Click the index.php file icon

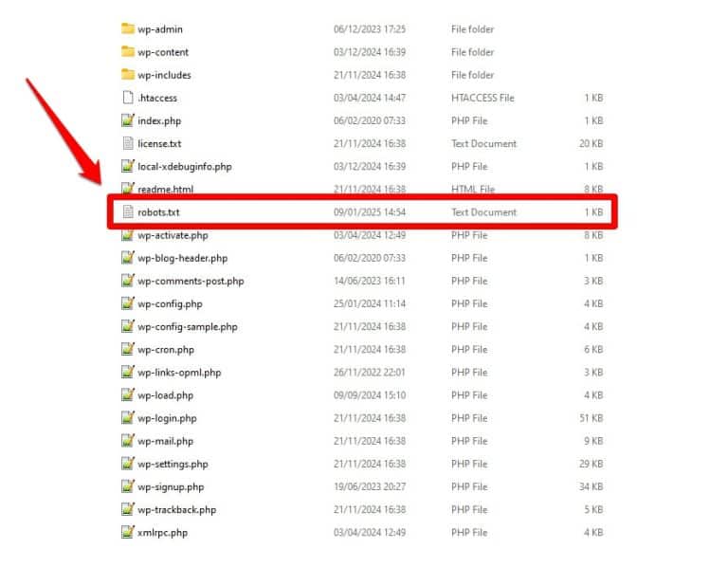click(x=128, y=120)
